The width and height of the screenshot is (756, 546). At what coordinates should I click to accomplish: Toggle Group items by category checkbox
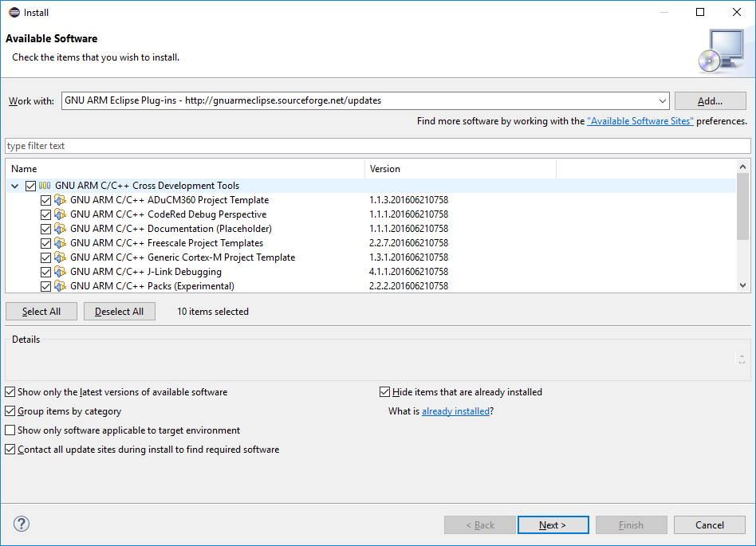click(10, 411)
